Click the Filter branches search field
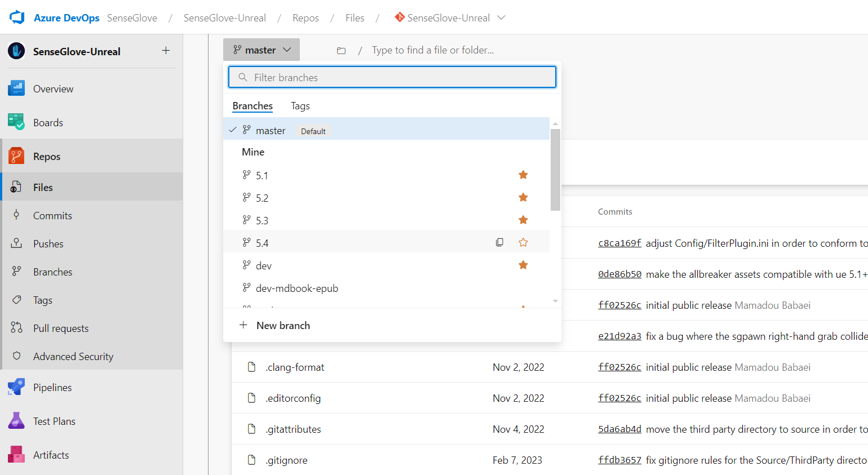 point(392,77)
